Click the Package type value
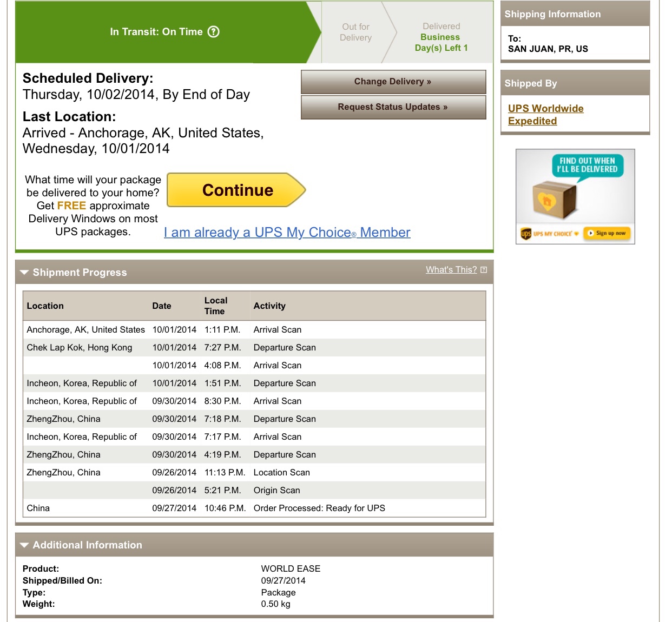Image resolution: width=672 pixels, height=622 pixels. (278, 593)
